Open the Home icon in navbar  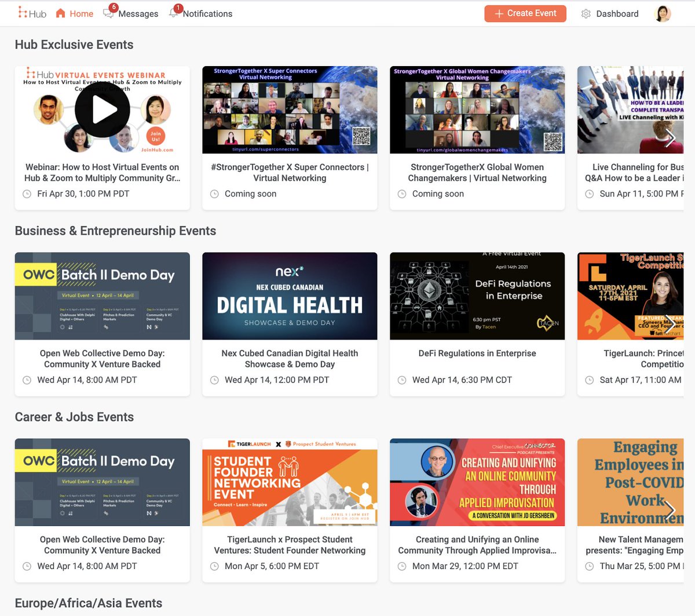click(x=60, y=13)
